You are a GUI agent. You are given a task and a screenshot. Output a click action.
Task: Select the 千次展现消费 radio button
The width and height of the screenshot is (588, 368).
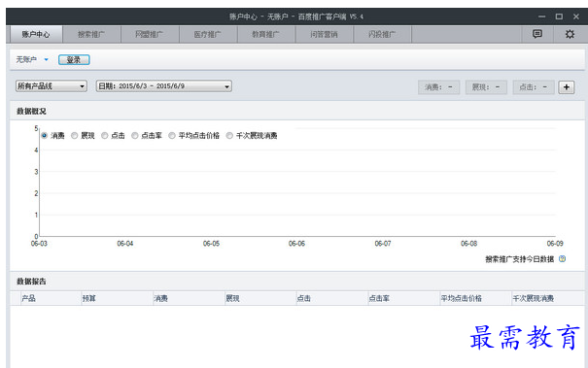[x=229, y=136]
